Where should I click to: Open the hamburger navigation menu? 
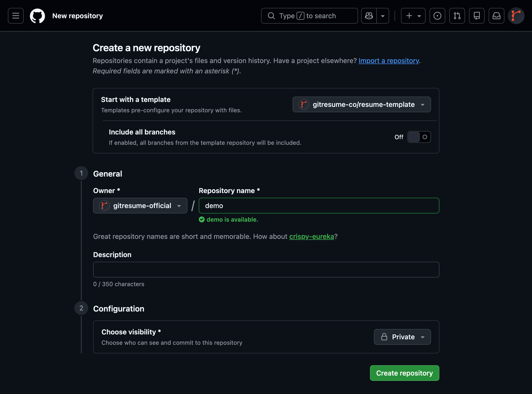[x=16, y=16]
